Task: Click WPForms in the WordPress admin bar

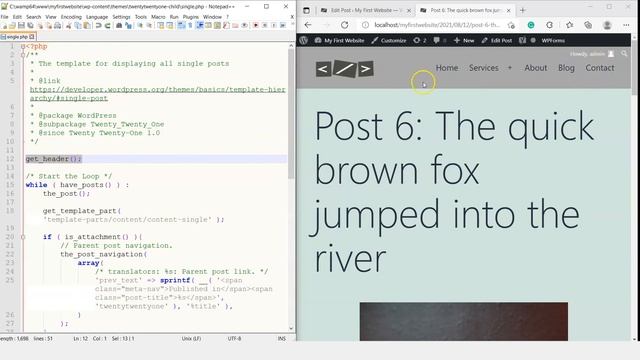Action: pos(553,40)
